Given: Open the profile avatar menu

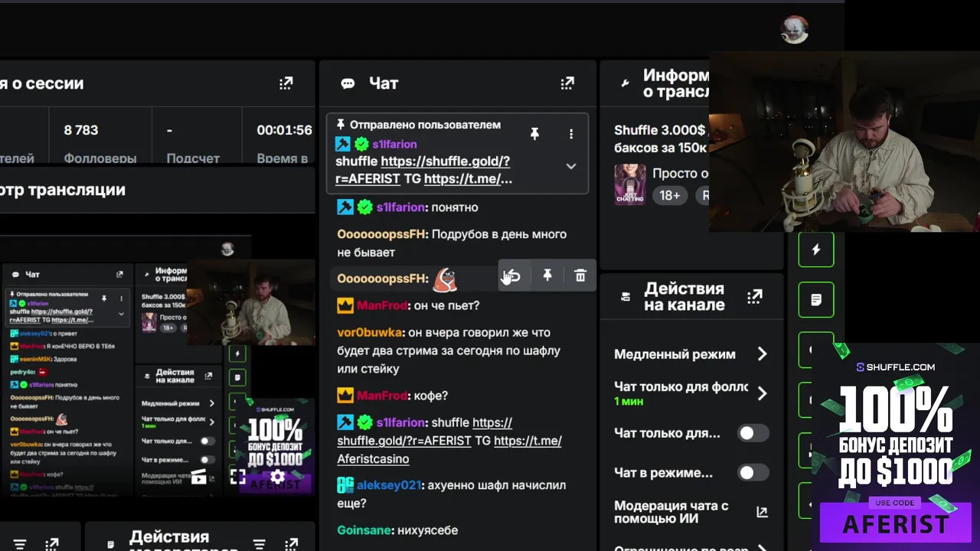Looking at the screenshot, I should 794,30.
